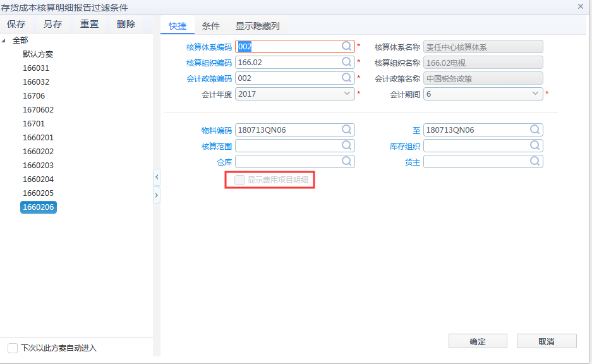
Task: Select scheme 1660201 in the list
Action: (38, 138)
